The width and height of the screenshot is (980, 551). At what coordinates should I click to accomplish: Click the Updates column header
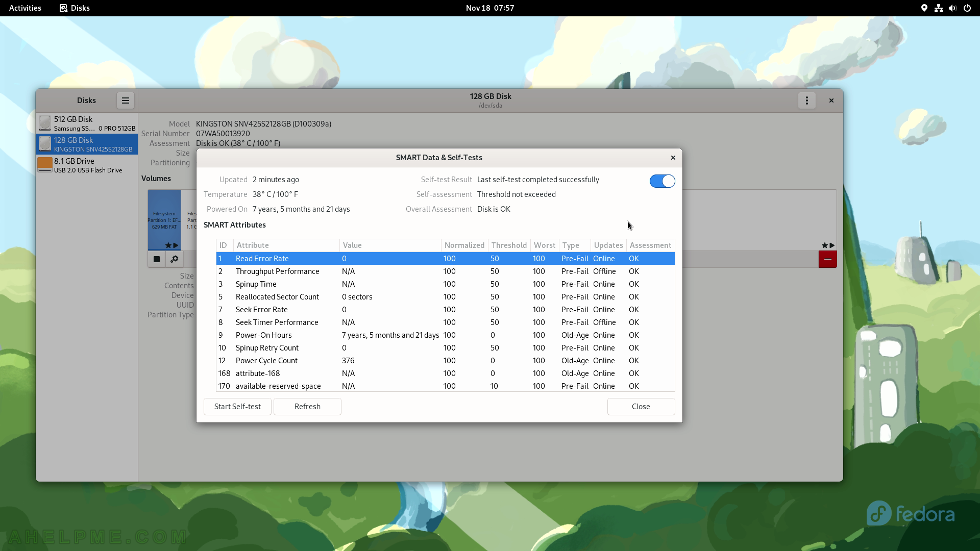coord(608,245)
